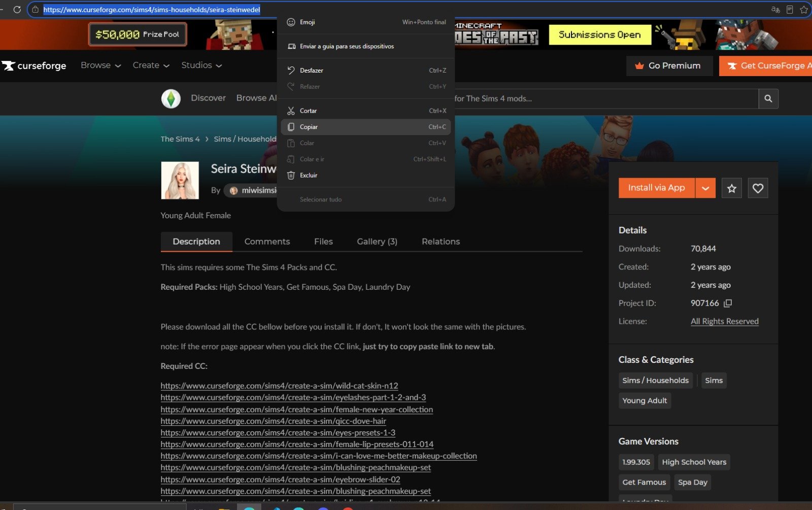Open the Gallery (3) tab
Screen dimensions: 812x510
pyautogui.click(x=377, y=242)
